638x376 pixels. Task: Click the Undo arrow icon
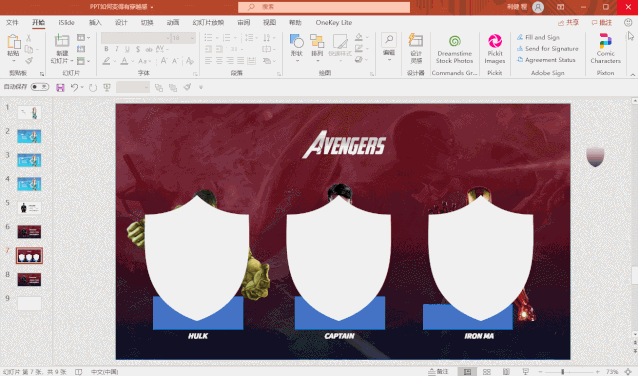click(74, 87)
